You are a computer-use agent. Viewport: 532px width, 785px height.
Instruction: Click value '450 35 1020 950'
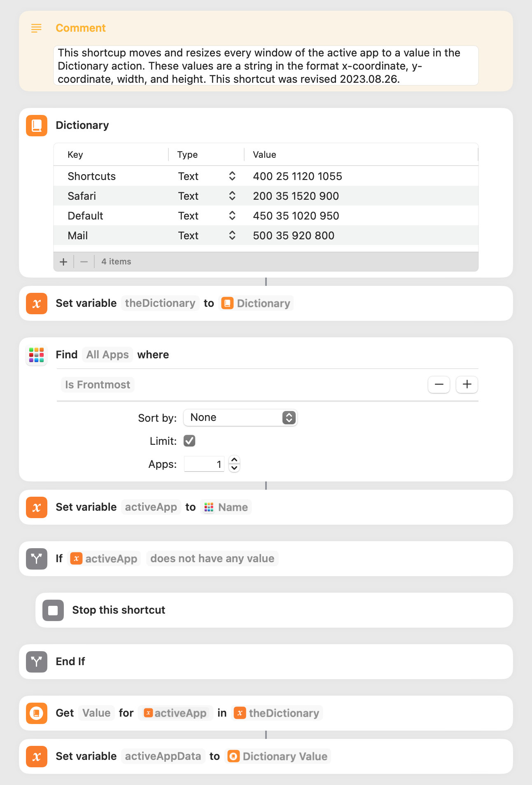pos(296,216)
